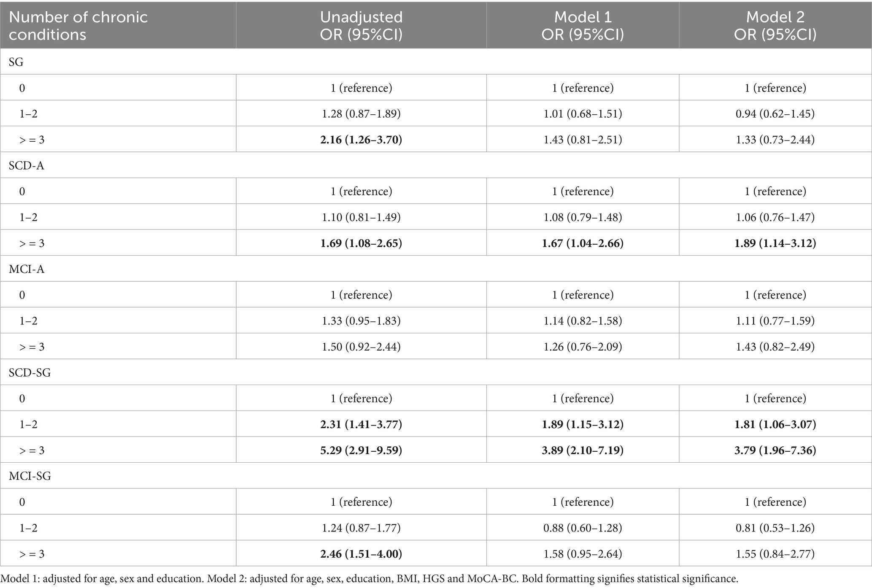The height and width of the screenshot is (588, 872).
Task: Select the "MCI-A" group row label
Action: [x=27, y=269]
